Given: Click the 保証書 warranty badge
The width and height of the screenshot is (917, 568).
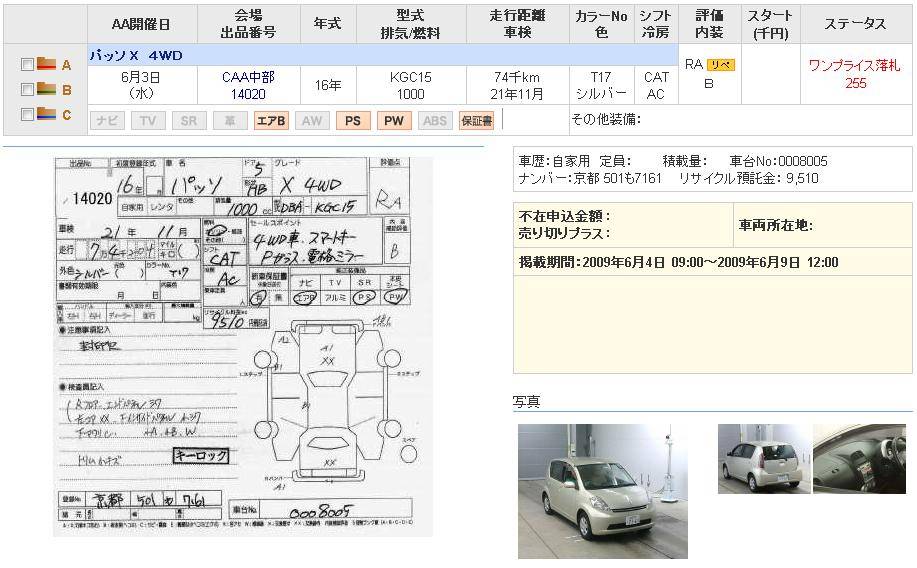Looking at the screenshot, I should pos(476,121).
